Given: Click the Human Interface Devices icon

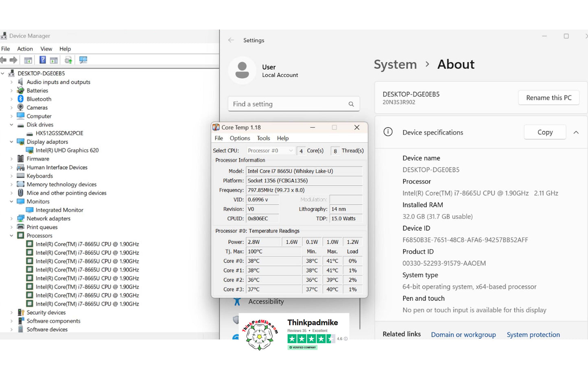Looking at the screenshot, I should [x=20, y=167].
